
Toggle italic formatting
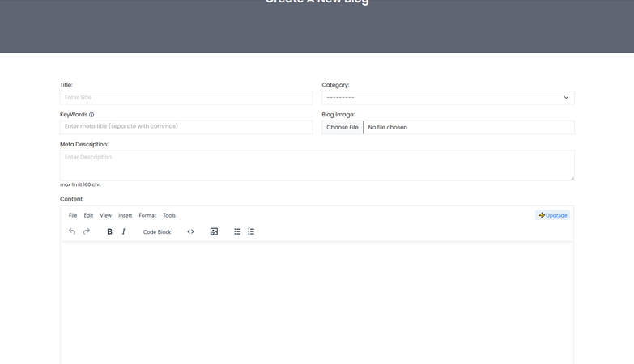point(124,231)
